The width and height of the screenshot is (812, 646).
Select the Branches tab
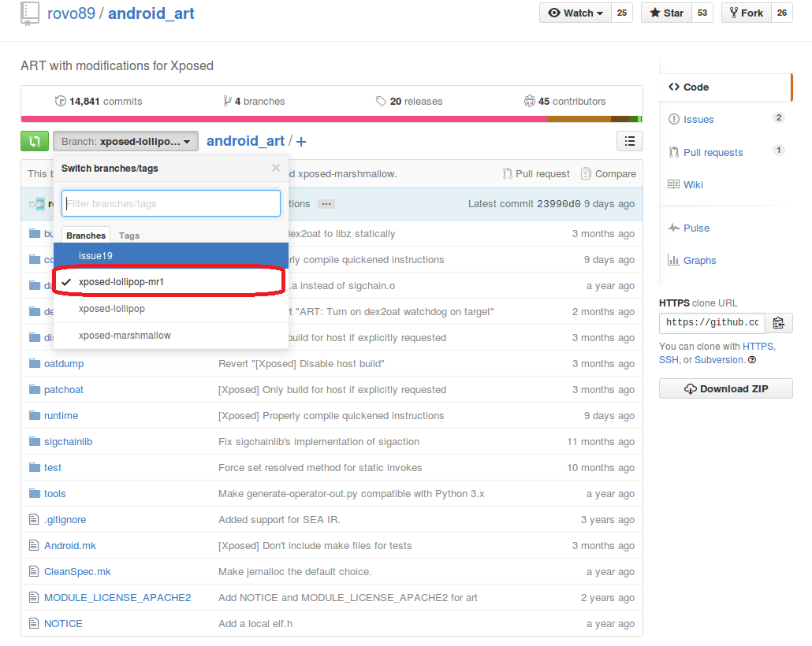tap(86, 236)
